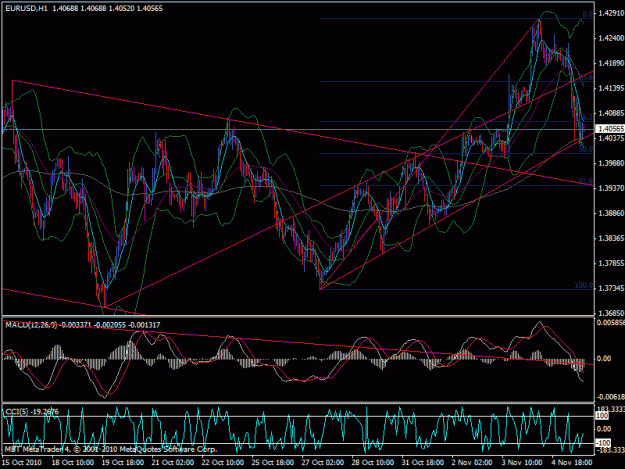The height and width of the screenshot is (469, 625).
Task: Click the 15 Oct 2010 date label
Action: coord(22,462)
